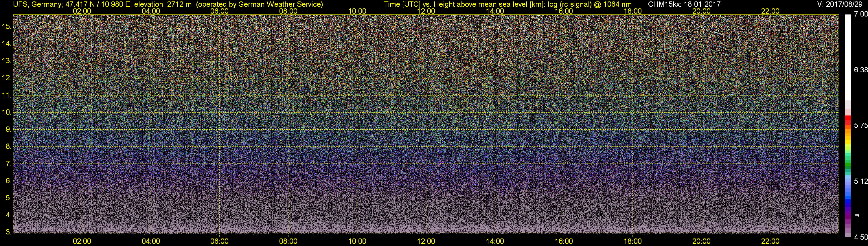Pick the white section of the colorbar
868x246 pixels.
point(848,57)
